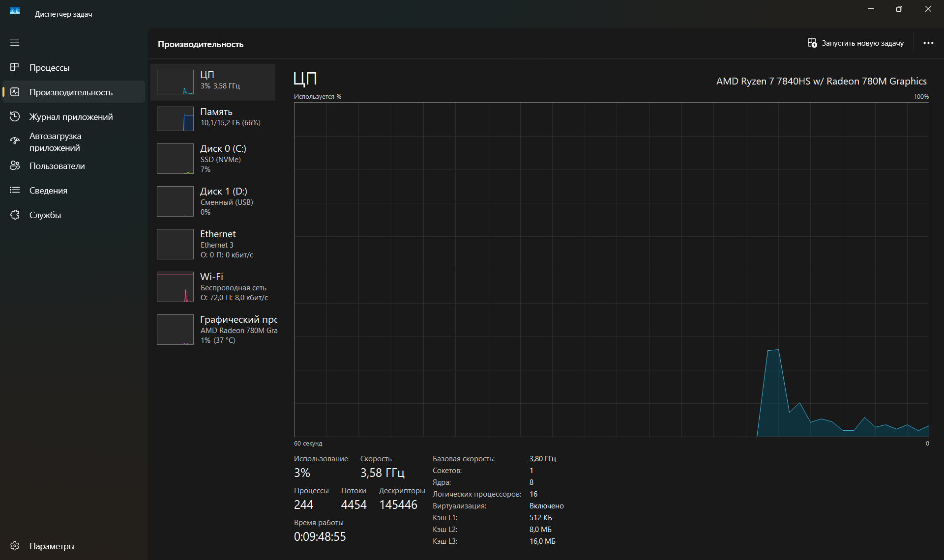Screen dimensions: 944x560
Task: Open Журнал приложений history icon
Action: (15, 116)
